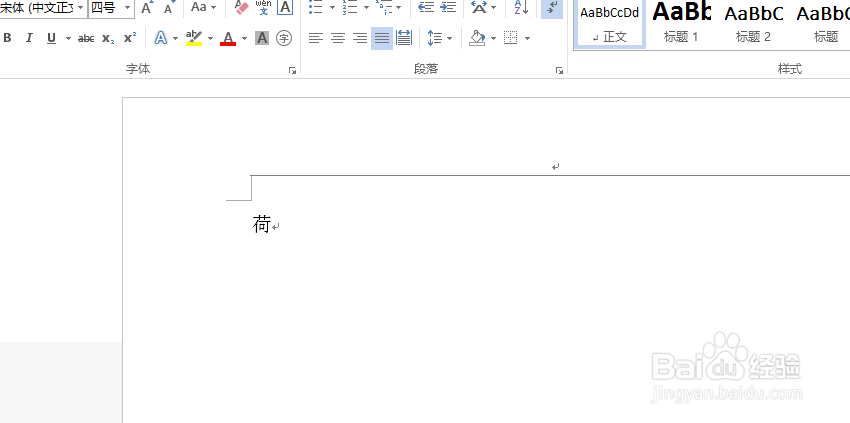Apply character border (boxed A icon)
The height and width of the screenshot is (423, 850).
point(285,8)
